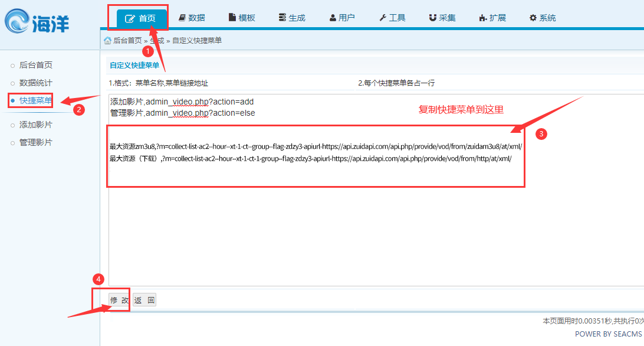Select 快捷菜单 in the sidebar

point(36,100)
